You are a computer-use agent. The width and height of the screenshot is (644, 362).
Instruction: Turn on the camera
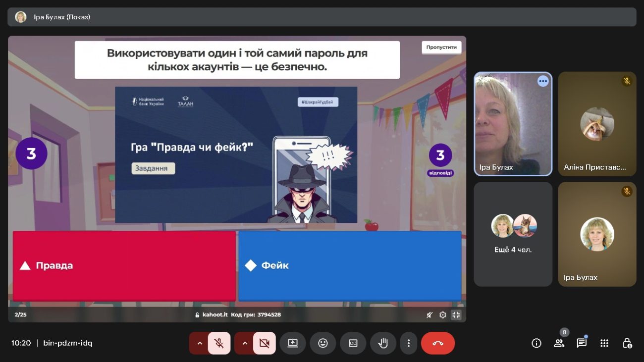(x=264, y=343)
